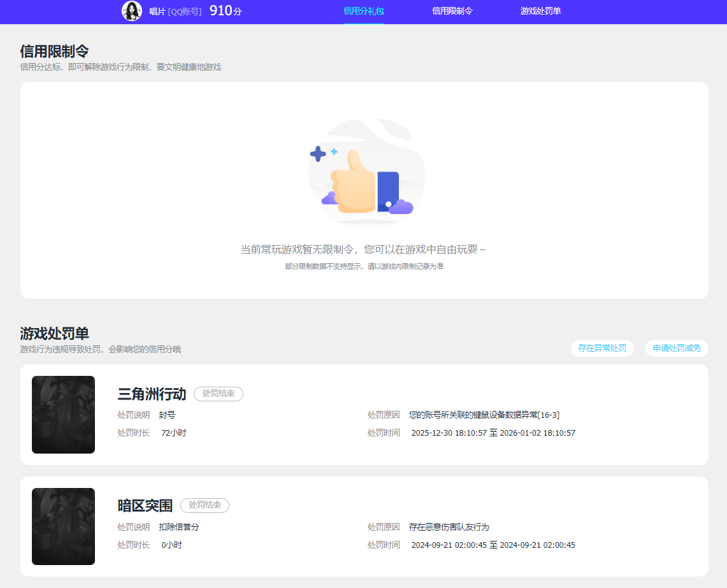Viewport: 727px width, 588px height.
Task: Open the 信用分礼包 tab
Action: [x=363, y=11]
